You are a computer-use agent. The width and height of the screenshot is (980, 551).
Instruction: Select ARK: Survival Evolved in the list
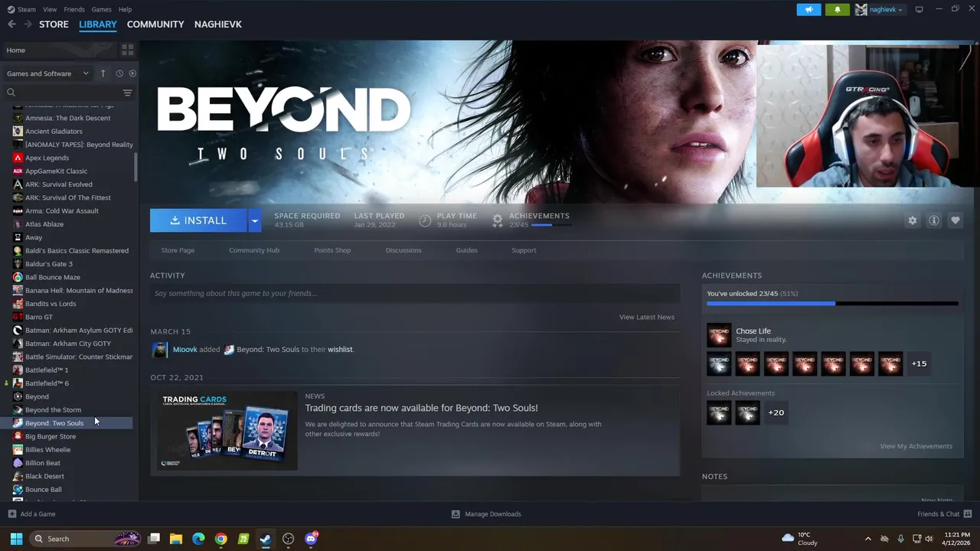point(58,184)
